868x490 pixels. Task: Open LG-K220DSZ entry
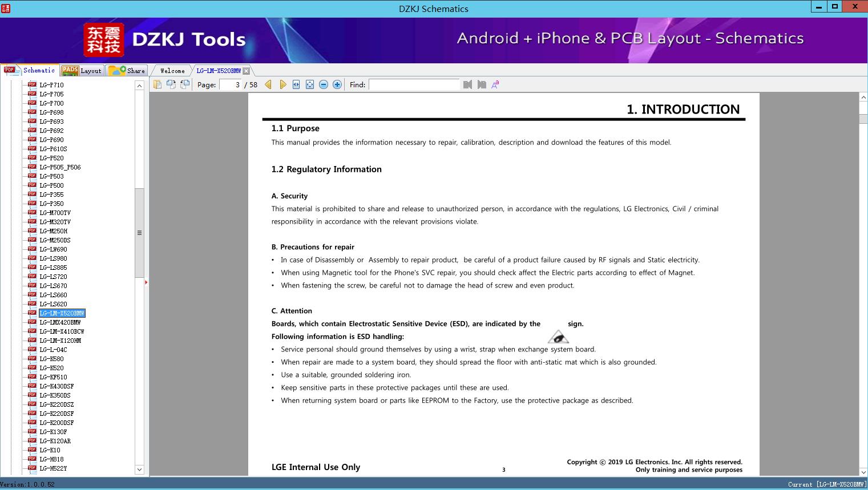[x=56, y=404]
